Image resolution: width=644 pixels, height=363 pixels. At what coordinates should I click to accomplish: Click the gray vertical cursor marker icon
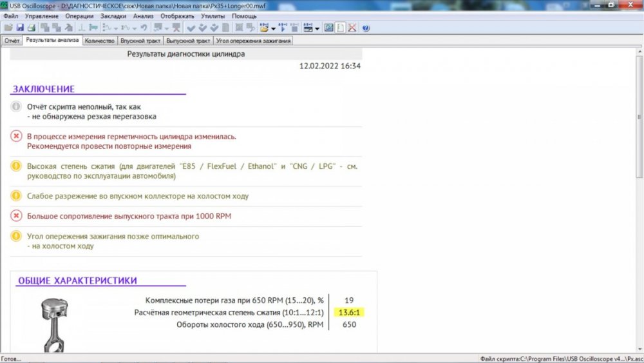82,28
